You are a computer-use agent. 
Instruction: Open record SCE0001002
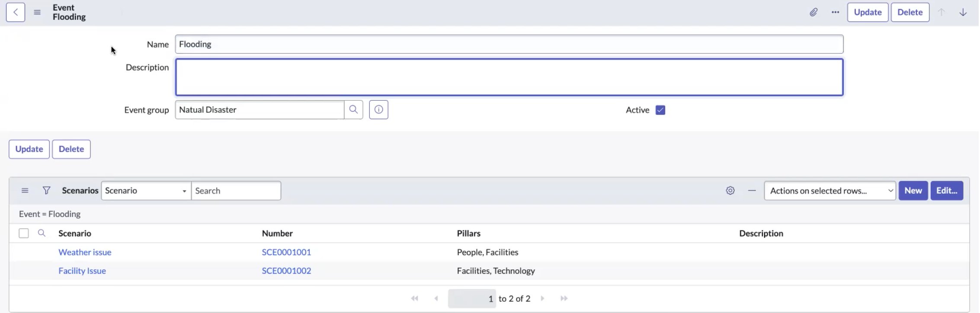point(286,271)
